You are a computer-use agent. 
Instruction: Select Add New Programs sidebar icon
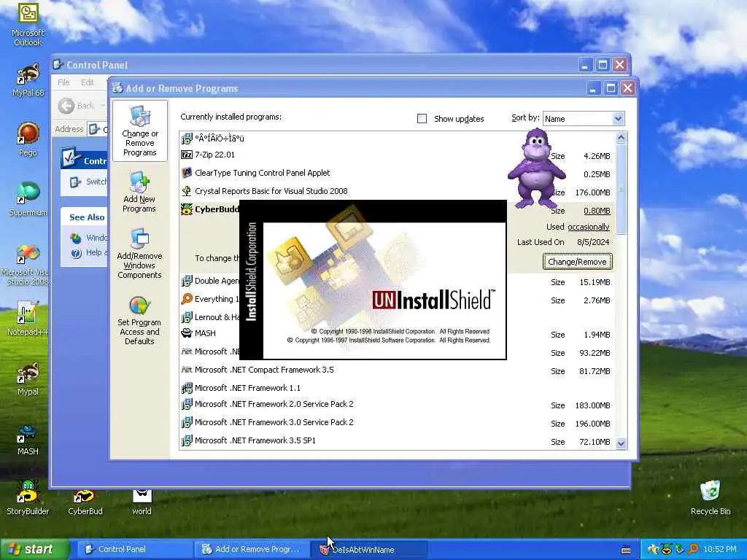click(139, 192)
